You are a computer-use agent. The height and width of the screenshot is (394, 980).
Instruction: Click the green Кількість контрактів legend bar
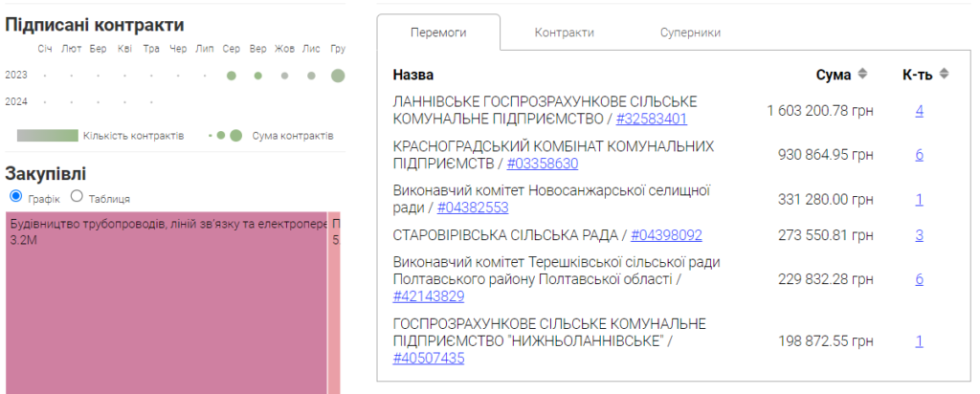click(x=47, y=136)
